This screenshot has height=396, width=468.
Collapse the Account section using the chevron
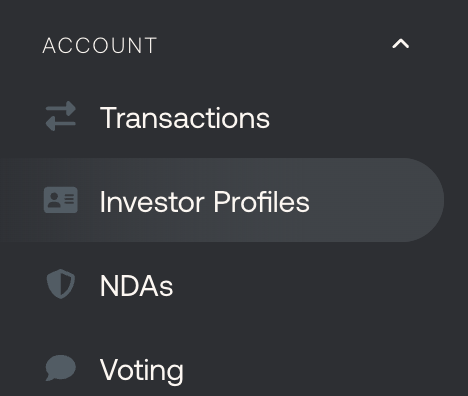click(401, 44)
